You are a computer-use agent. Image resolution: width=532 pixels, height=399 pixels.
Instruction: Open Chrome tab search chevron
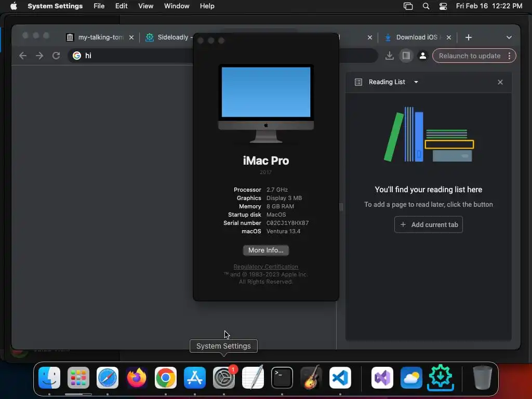coord(509,37)
